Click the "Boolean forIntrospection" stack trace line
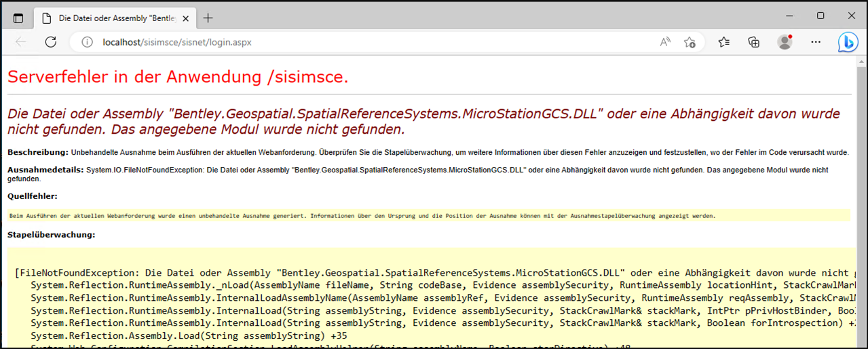The image size is (868, 349). tap(442, 323)
